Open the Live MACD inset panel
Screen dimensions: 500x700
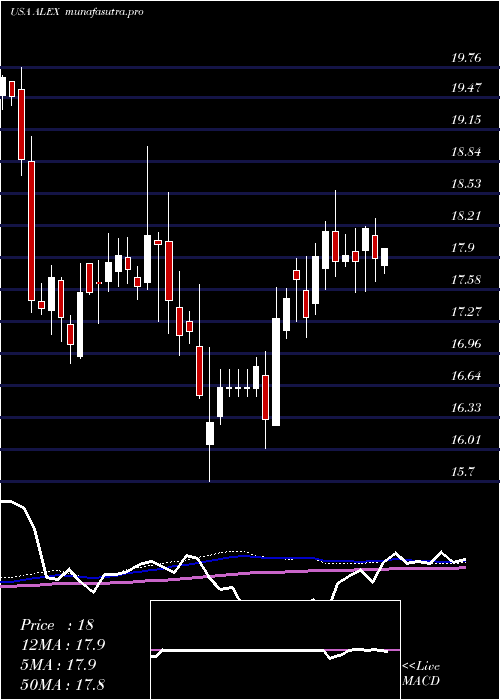pos(275,650)
